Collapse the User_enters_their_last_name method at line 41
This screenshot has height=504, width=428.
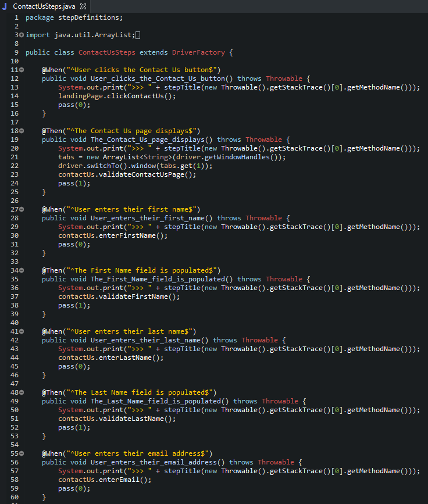[22, 331]
